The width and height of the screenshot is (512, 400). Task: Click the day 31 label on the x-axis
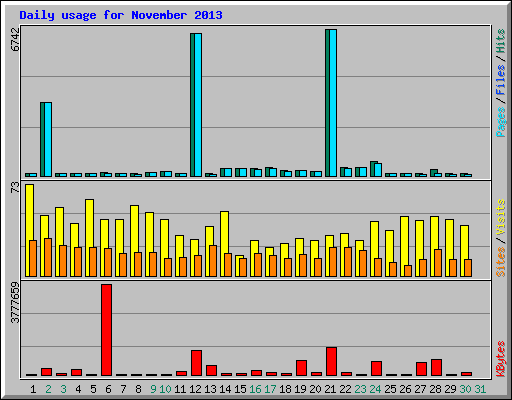click(x=480, y=389)
